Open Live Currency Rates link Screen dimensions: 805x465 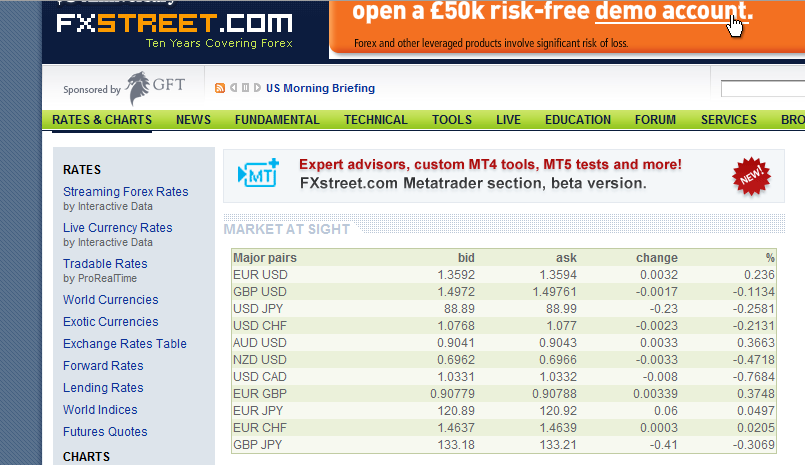(118, 228)
